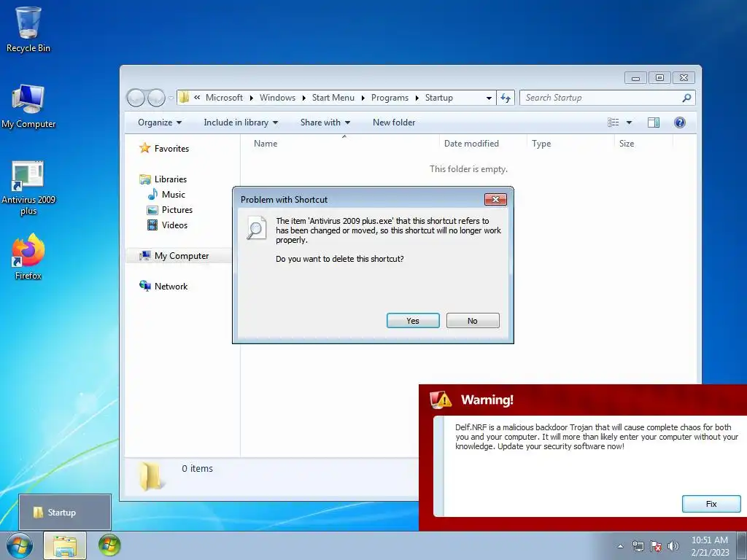Image resolution: width=747 pixels, height=560 pixels.
Task: Click the network tray icon
Action: (x=638, y=546)
